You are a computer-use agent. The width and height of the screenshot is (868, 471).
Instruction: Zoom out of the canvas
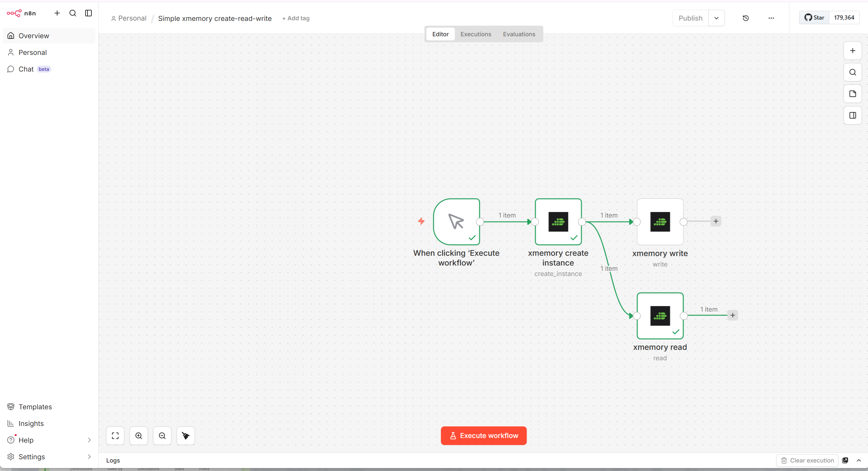tap(162, 436)
